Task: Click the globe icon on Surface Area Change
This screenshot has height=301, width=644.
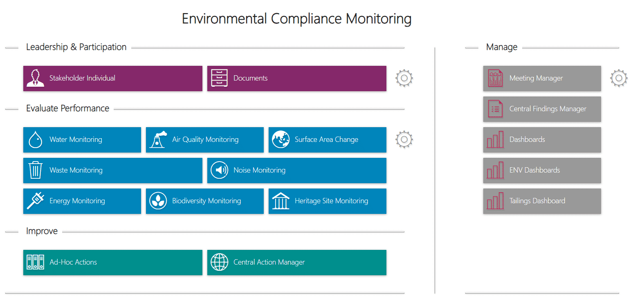Action: click(x=281, y=139)
